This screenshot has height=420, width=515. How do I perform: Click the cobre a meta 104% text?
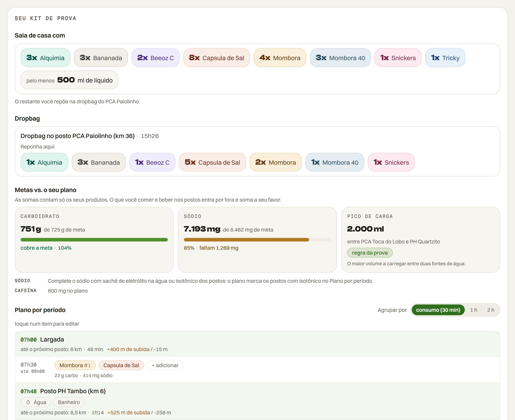(x=46, y=248)
